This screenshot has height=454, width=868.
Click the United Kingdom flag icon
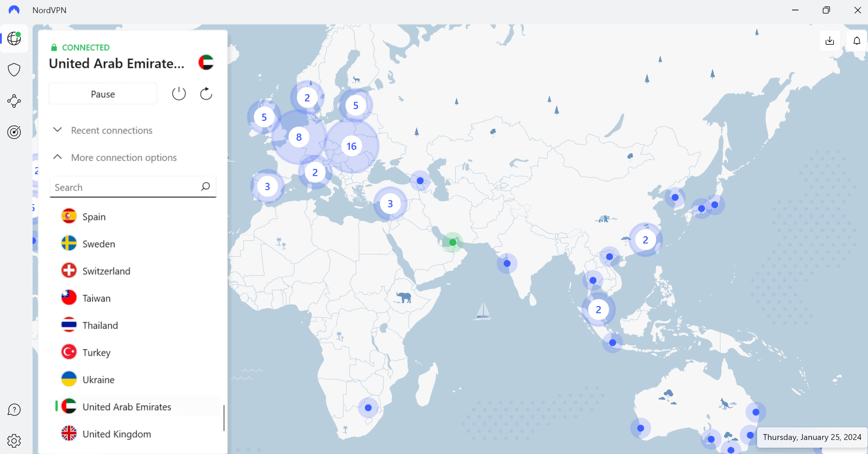pyautogui.click(x=69, y=434)
